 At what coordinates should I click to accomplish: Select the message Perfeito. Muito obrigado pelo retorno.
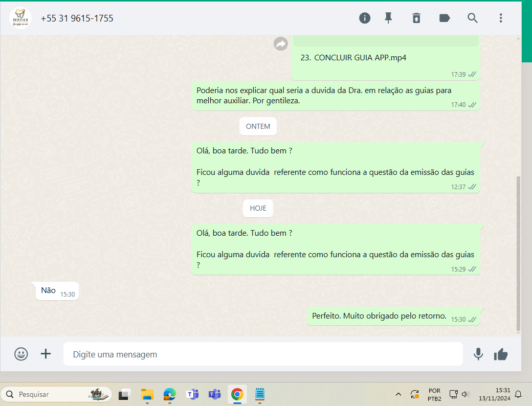pyautogui.click(x=393, y=317)
